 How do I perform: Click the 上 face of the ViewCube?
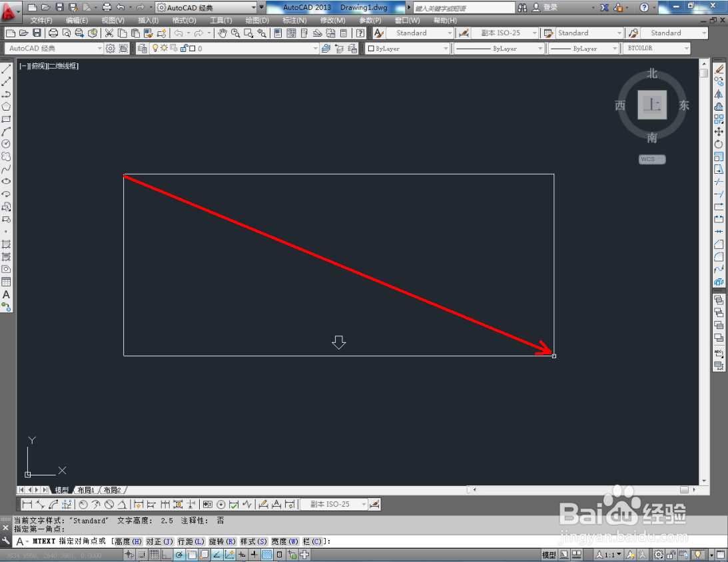(652, 105)
